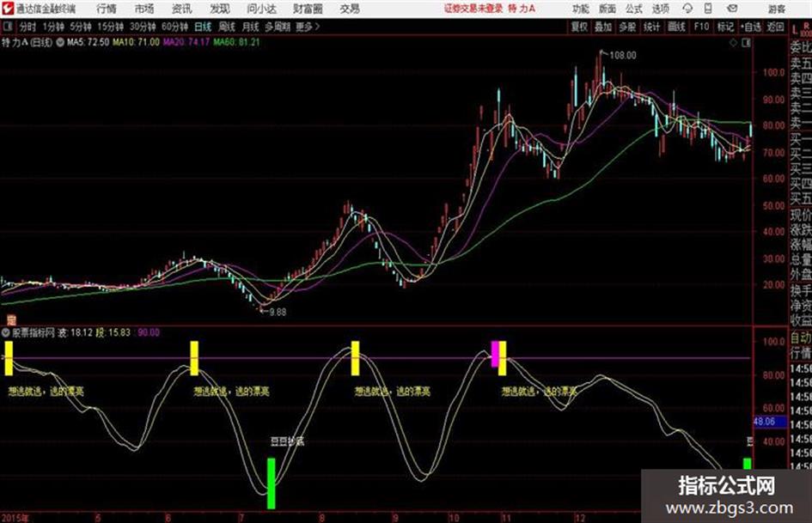812x523 pixels.
Task: Click the purple 90.00 indicator value
Action: pos(149,332)
